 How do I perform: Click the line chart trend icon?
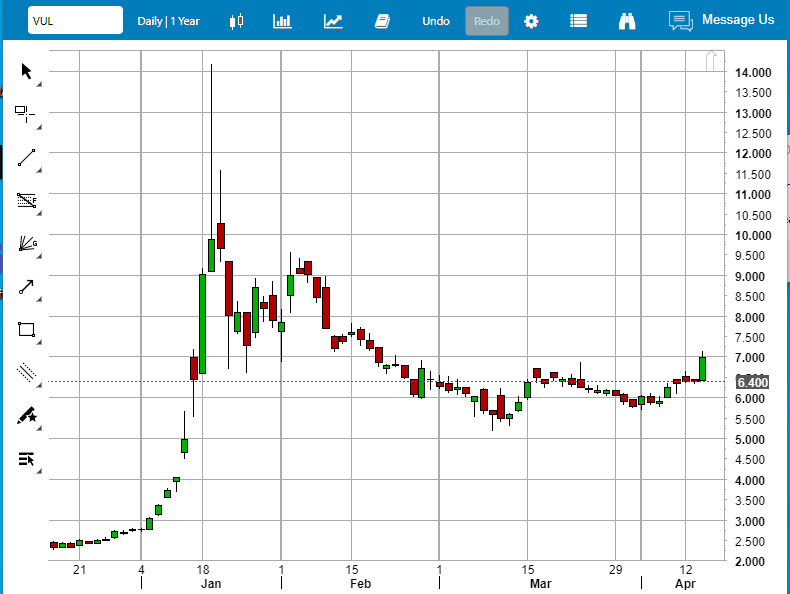333,21
